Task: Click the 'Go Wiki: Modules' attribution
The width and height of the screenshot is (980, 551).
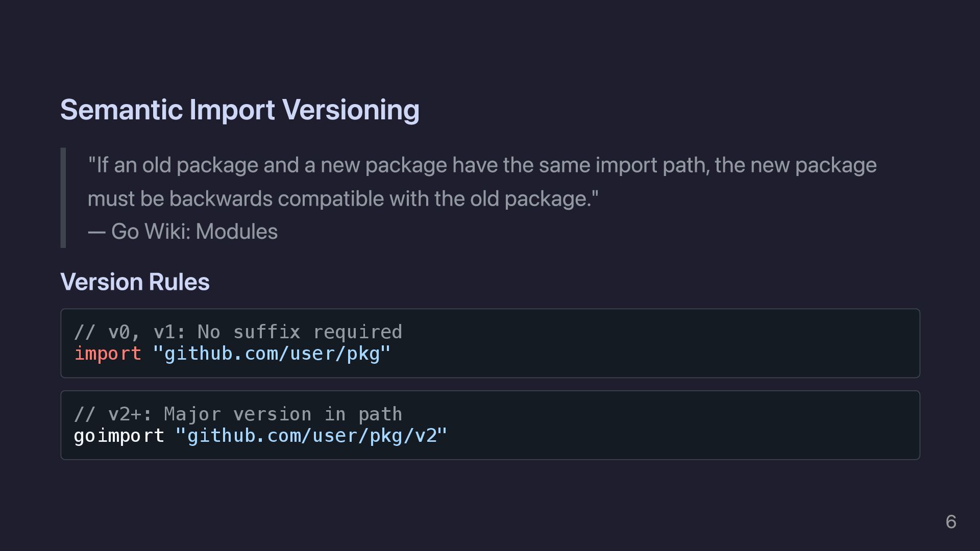Action: click(194, 232)
